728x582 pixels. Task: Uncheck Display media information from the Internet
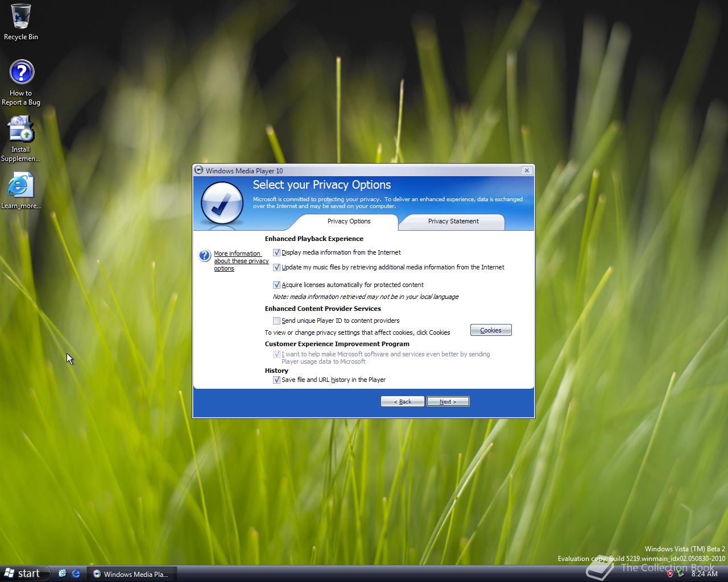(x=277, y=252)
